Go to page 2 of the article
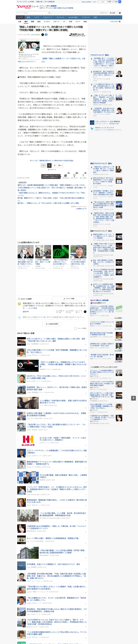Screen dimensions: 138x644 click(55, 165)
